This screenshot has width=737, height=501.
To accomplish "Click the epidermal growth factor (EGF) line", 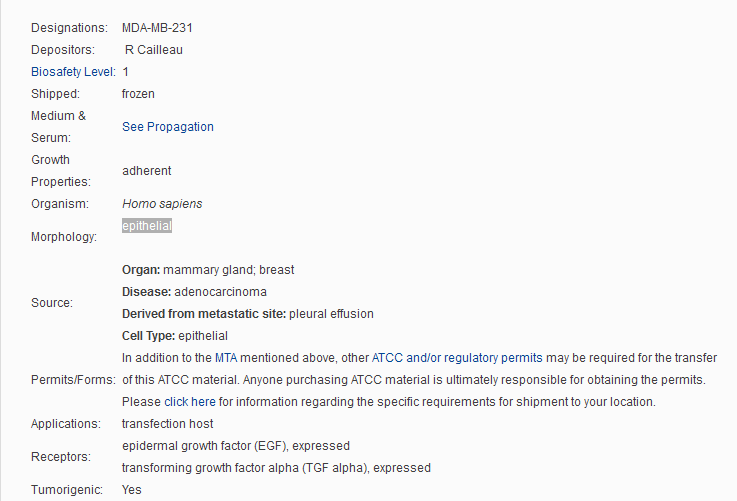I will pyautogui.click(x=235, y=446).
